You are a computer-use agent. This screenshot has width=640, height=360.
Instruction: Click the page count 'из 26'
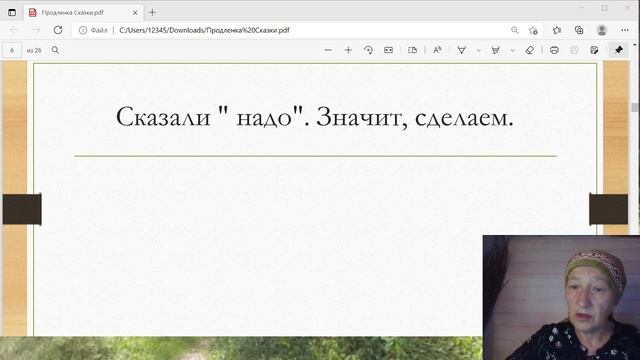pos(34,51)
